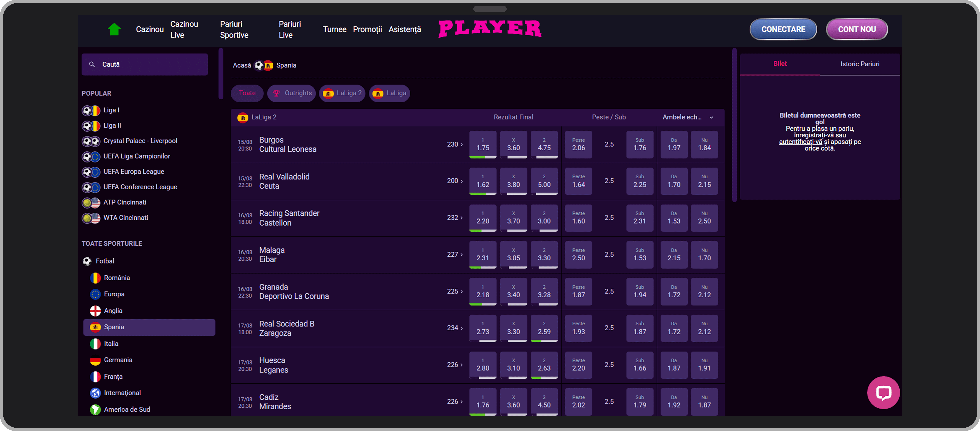Click the Anglia flag icon

(x=95, y=311)
